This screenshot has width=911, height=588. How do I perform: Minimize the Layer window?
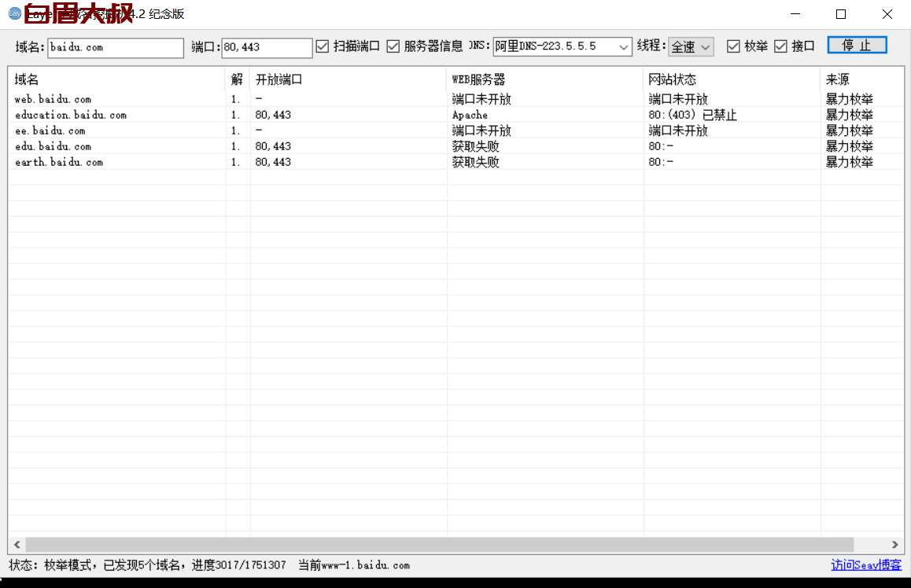point(795,14)
